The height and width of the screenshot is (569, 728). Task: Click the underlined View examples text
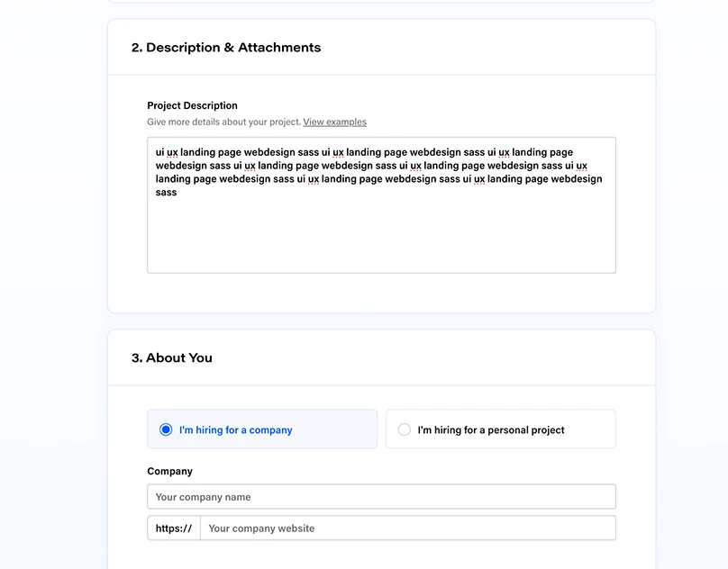coord(334,122)
